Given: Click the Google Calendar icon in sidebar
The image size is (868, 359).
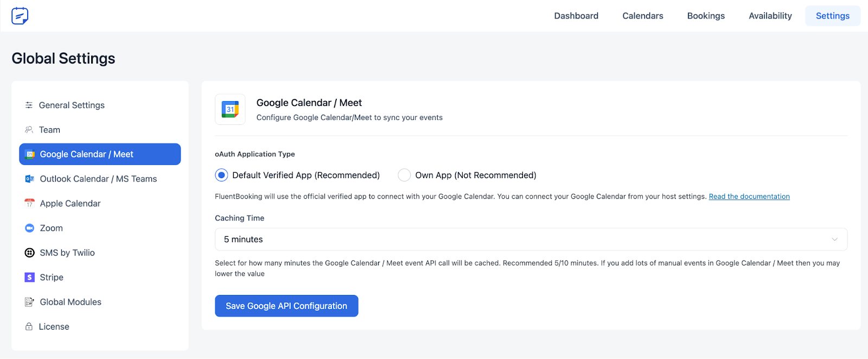Looking at the screenshot, I should tap(30, 154).
